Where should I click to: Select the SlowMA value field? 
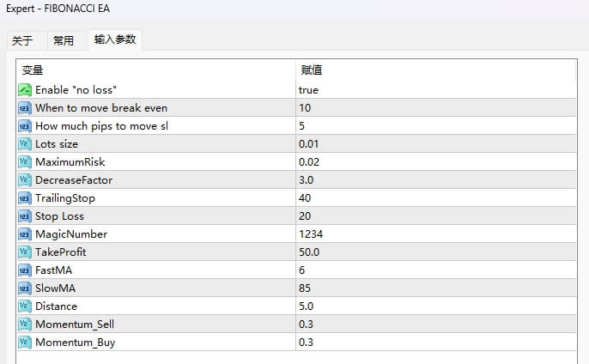point(305,288)
